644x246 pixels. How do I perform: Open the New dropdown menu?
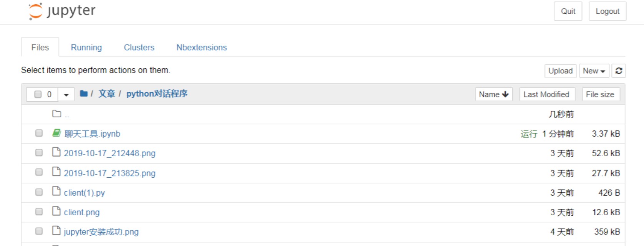click(594, 71)
